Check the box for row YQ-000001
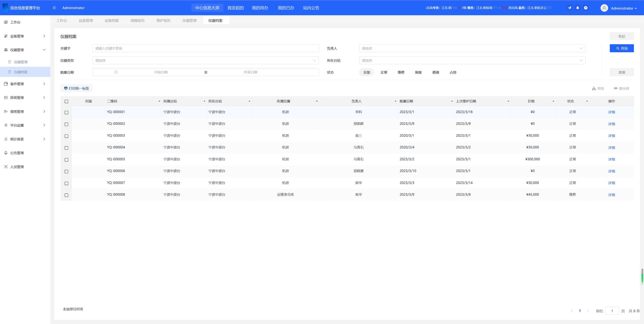Viewport: 644px width, 324px height. (x=67, y=112)
